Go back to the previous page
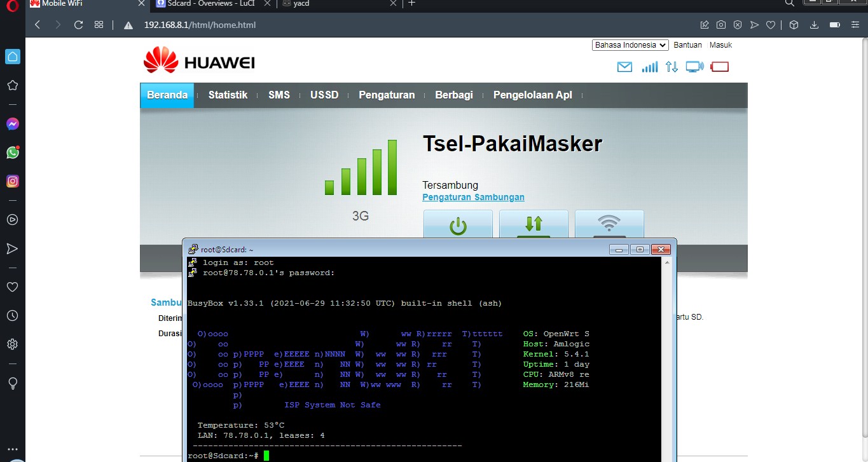 (38, 25)
